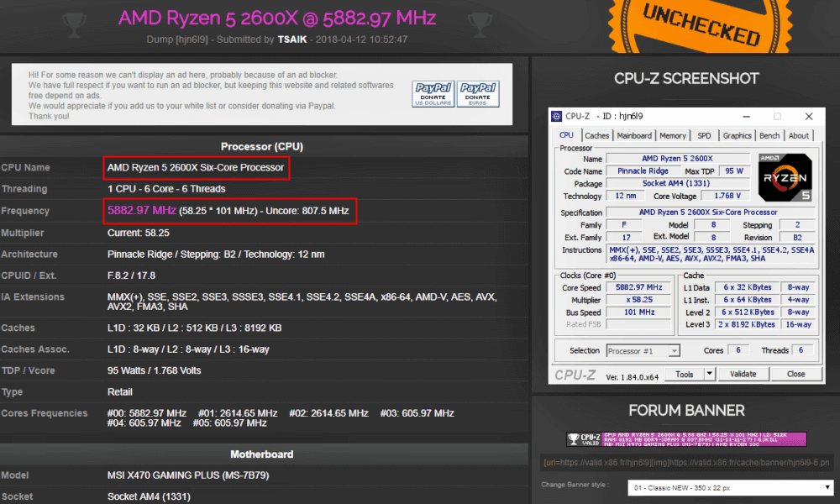Click the forum banner BBCode URL field
The height and width of the screenshot is (504, 840).
click(x=686, y=462)
